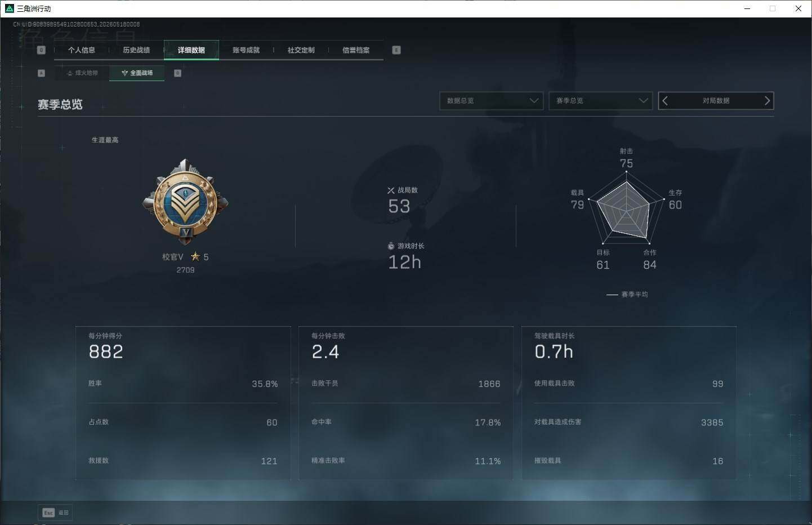
Task: Open the 个人信息 tab
Action: [81, 50]
